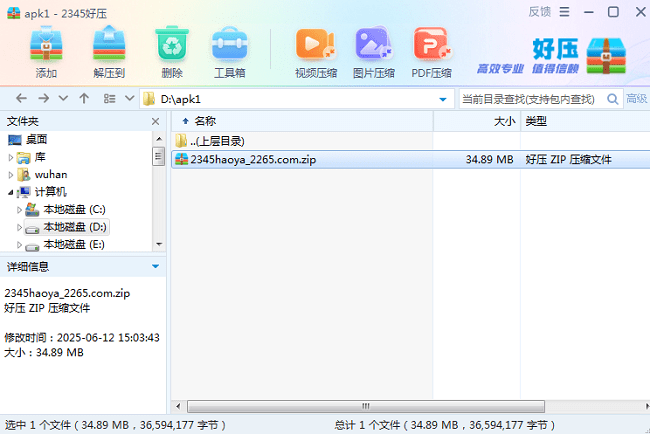Expand the 本地磁盘 (C:) node
Image resolution: width=650 pixels, height=434 pixels.
pos(19,210)
